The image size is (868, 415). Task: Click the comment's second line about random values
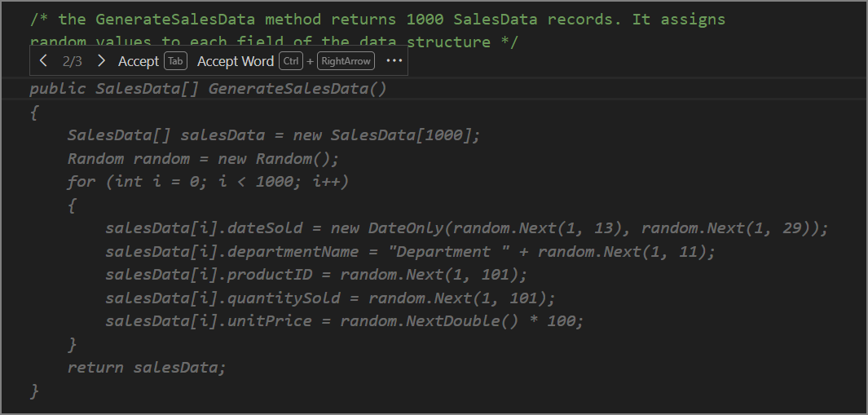pos(274,42)
